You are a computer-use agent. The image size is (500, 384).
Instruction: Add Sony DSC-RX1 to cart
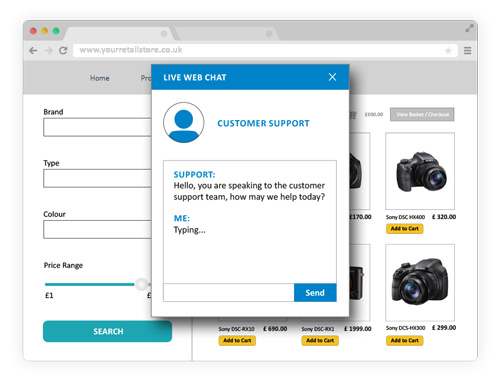click(320, 340)
